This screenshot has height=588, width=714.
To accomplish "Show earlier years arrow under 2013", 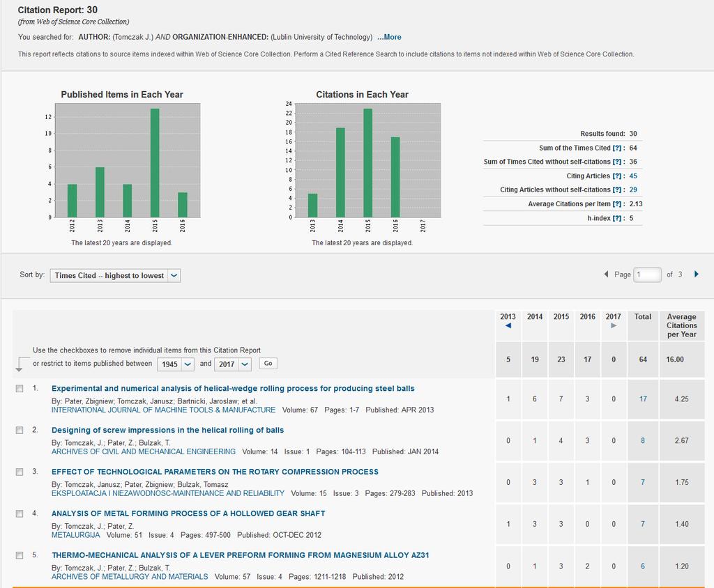I will point(508,326).
